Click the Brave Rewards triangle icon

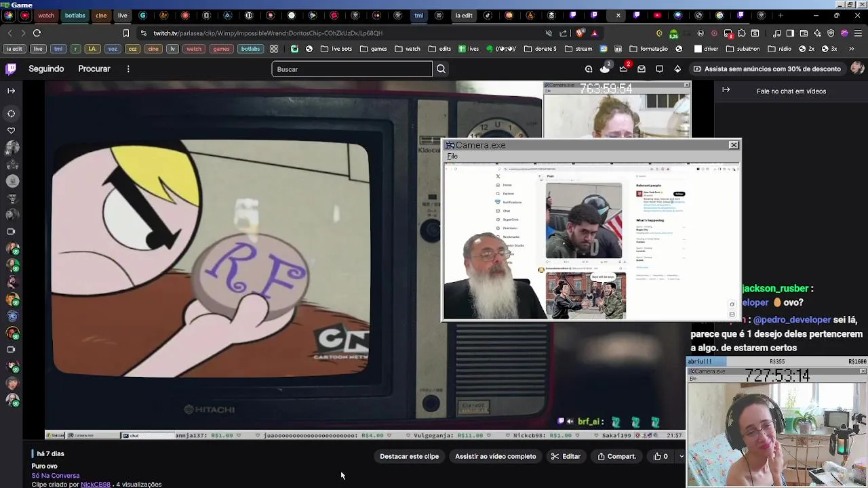[595, 33]
